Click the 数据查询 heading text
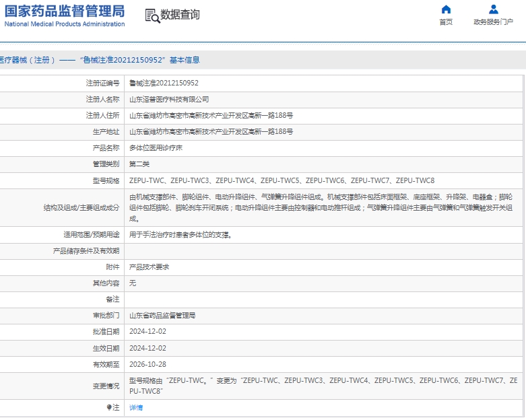 click(180, 14)
